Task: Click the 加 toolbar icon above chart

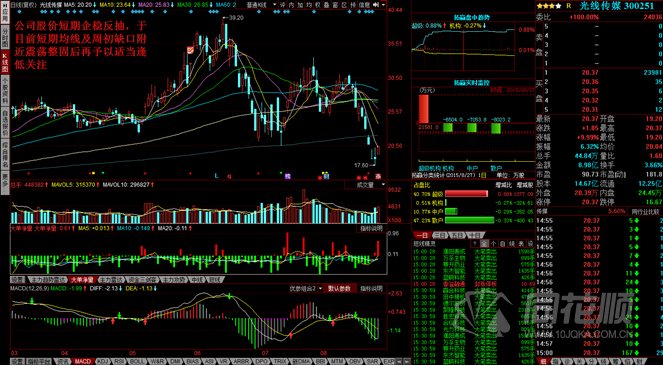Action: pyautogui.click(x=300, y=4)
